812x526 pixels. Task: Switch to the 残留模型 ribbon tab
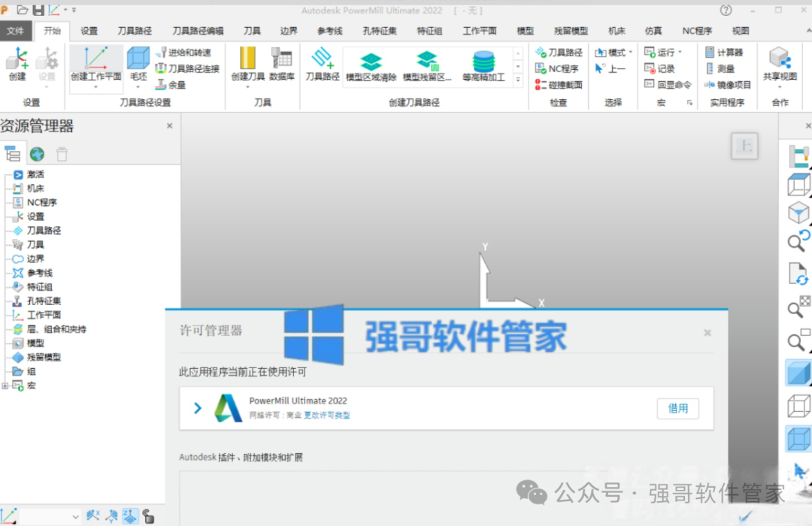point(571,31)
